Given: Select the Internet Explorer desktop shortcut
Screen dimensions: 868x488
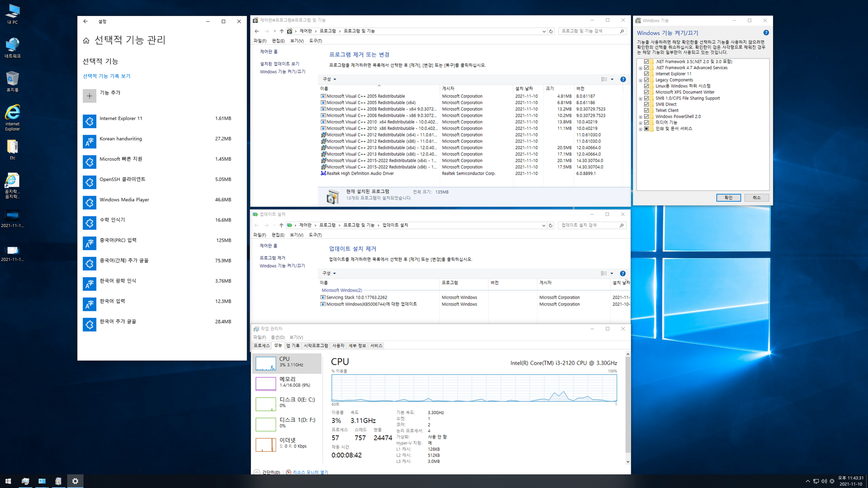Looking at the screenshot, I should pyautogui.click(x=13, y=118).
